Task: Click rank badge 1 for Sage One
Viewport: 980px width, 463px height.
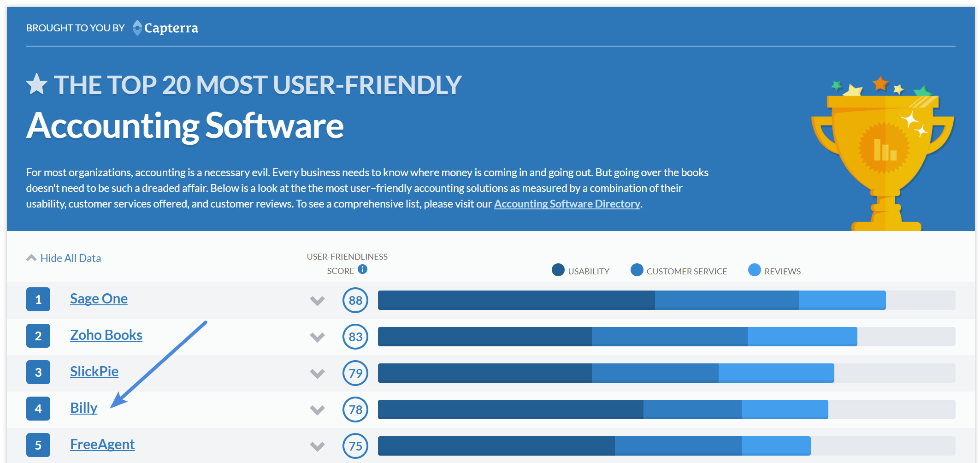Action: [x=38, y=299]
